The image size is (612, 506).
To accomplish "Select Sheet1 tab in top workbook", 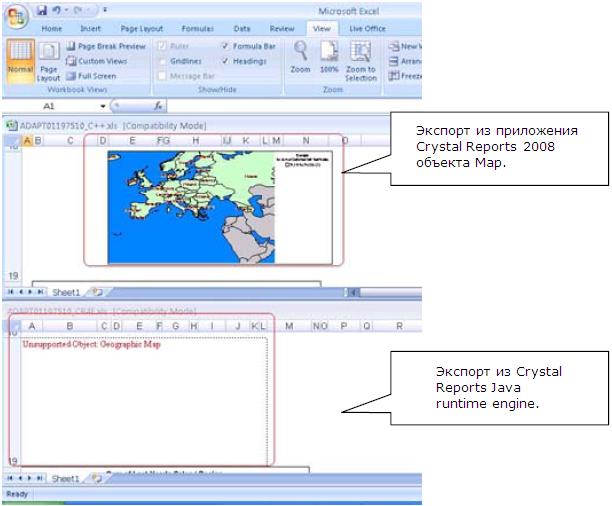I will 66,292.
